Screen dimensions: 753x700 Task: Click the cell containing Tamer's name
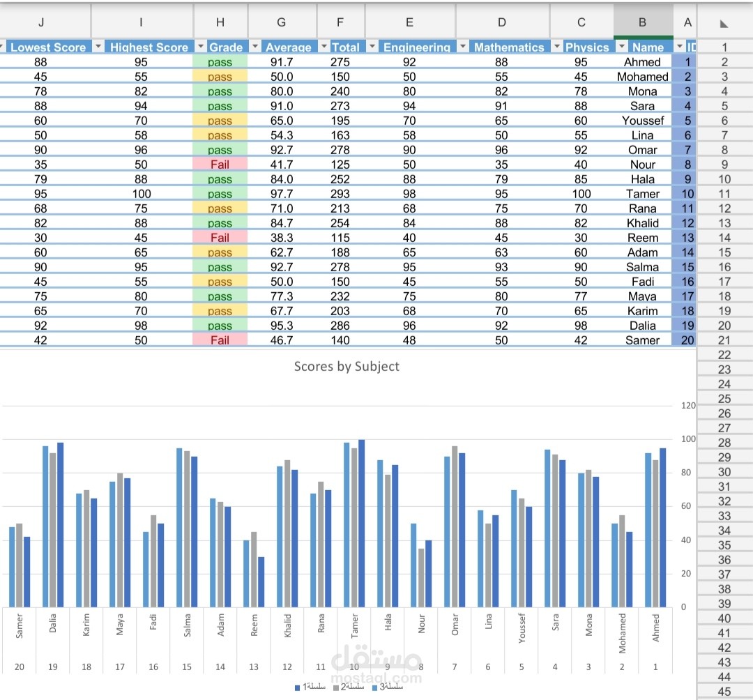[x=642, y=194]
